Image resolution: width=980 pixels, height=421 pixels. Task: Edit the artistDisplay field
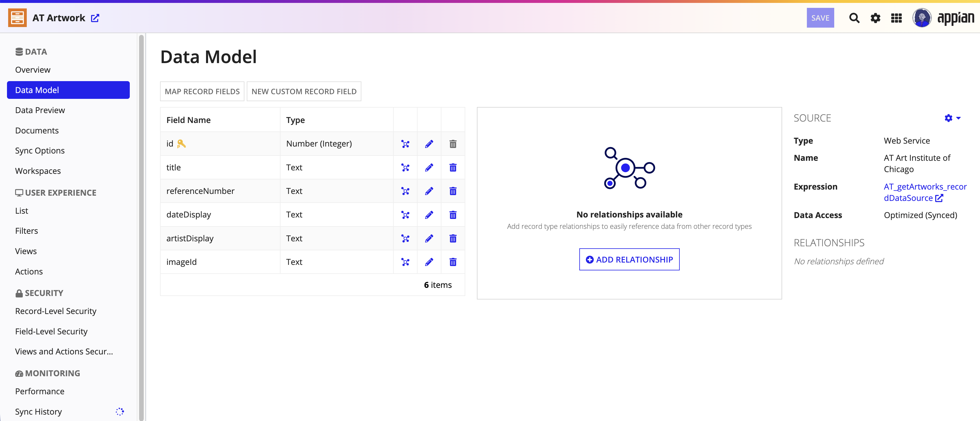tap(429, 238)
